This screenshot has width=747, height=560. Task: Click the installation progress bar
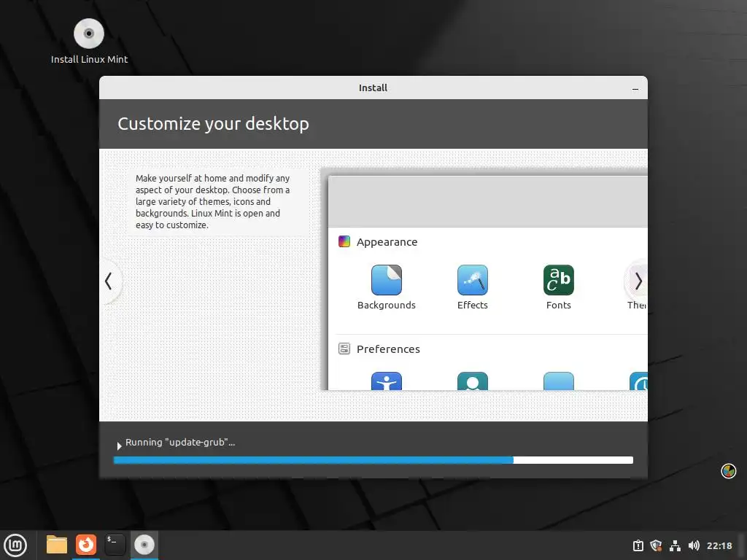click(373, 460)
